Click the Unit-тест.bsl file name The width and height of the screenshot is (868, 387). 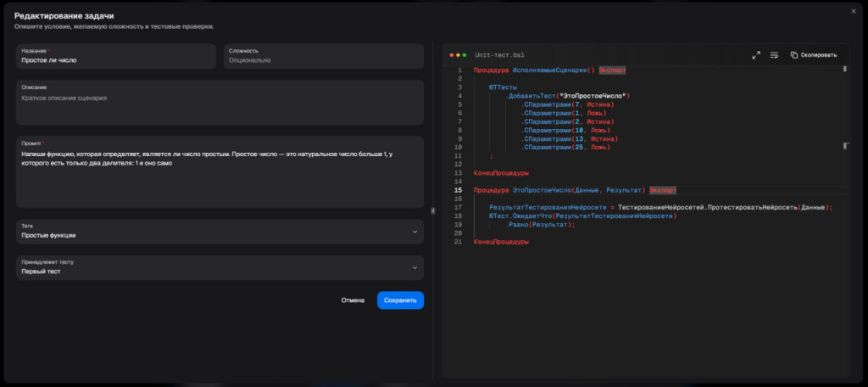pos(499,55)
